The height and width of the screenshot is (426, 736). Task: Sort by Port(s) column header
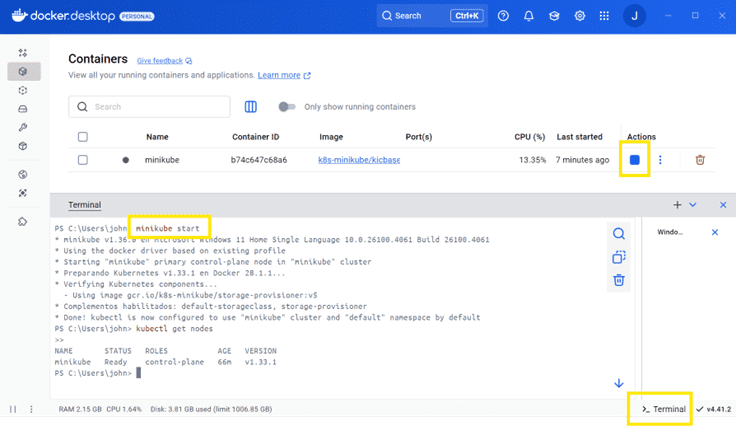point(419,137)
